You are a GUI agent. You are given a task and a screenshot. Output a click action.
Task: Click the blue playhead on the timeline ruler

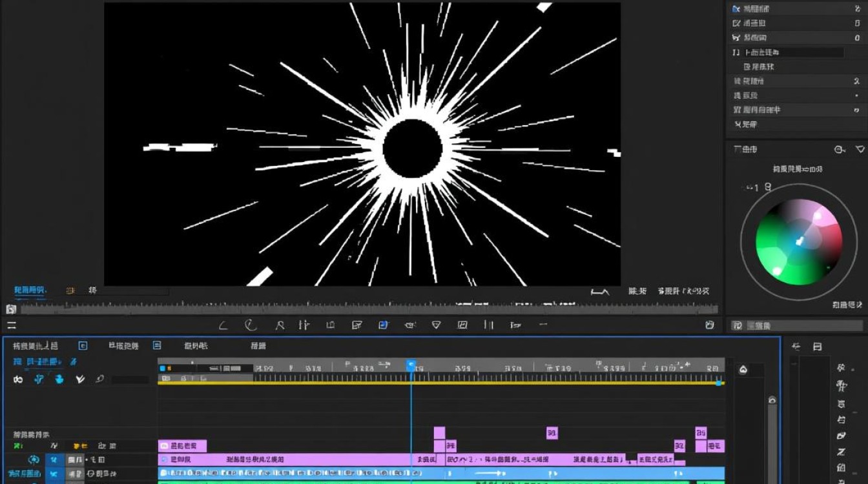point(411,365)
